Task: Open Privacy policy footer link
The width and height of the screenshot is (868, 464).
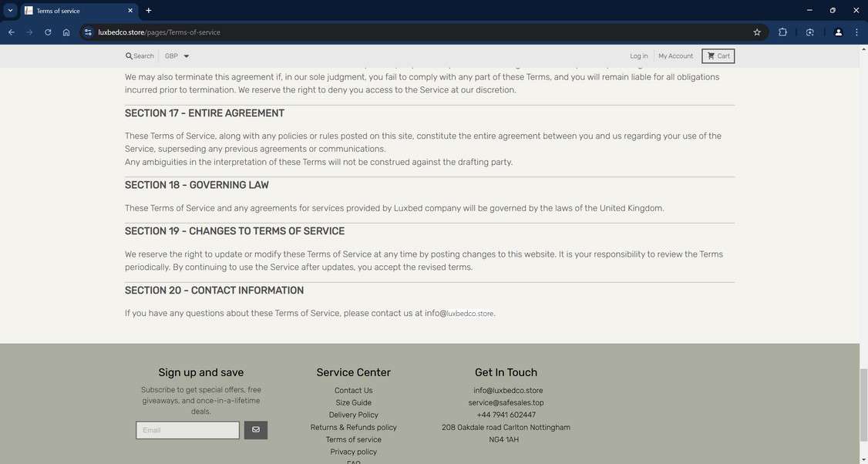Action: [353, 452]
